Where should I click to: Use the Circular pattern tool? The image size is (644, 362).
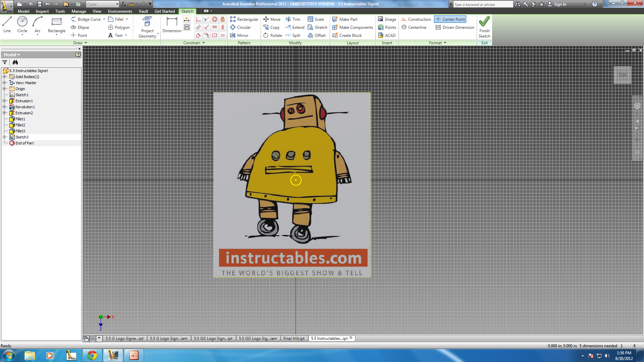point(240,27)
